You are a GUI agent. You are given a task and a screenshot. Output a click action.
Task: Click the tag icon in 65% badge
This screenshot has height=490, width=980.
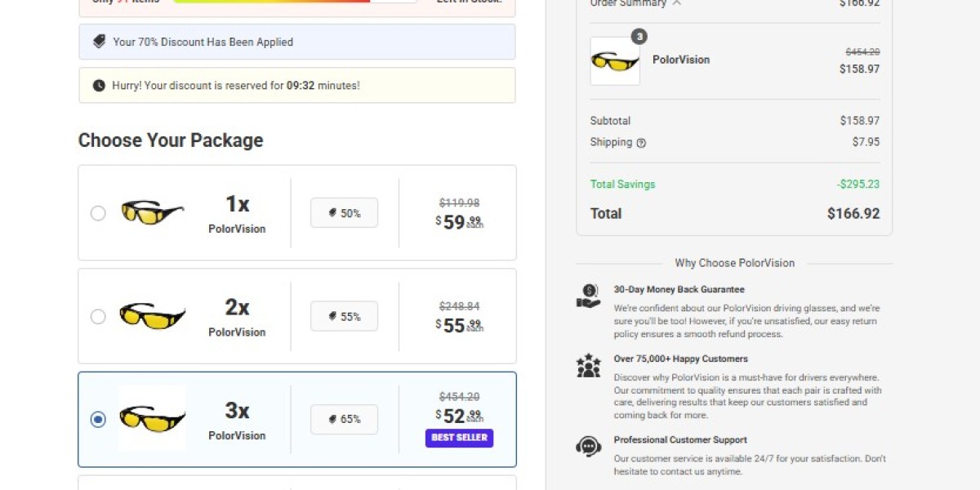tap(332, 419)
